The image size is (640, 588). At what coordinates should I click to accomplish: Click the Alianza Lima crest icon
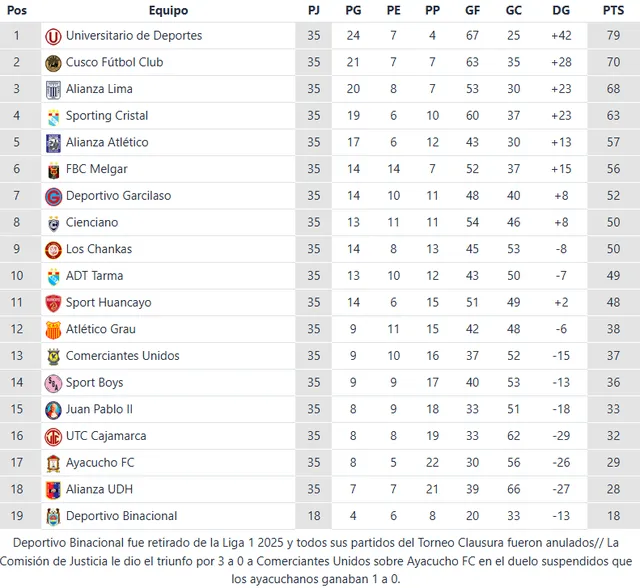coord(53,89)
